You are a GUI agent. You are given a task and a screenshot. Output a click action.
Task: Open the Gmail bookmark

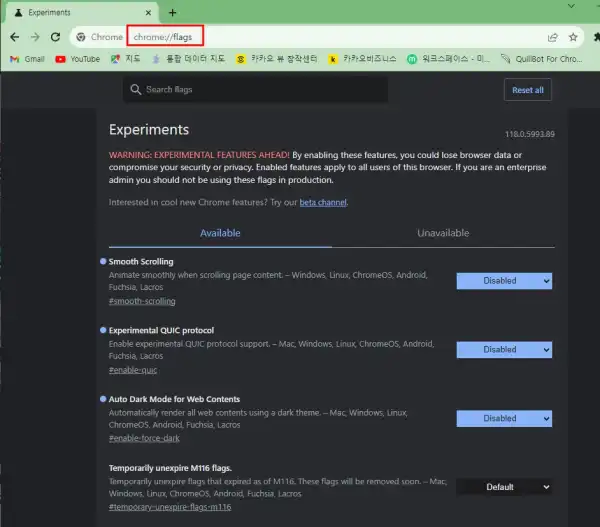tap(27, 59)
